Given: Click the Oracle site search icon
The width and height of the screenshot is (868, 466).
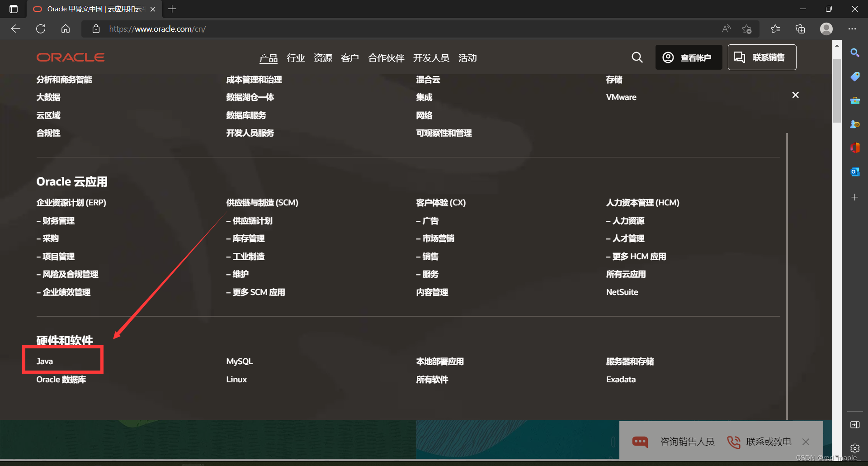Looking at the screenshot, I should tap(637, 57).
